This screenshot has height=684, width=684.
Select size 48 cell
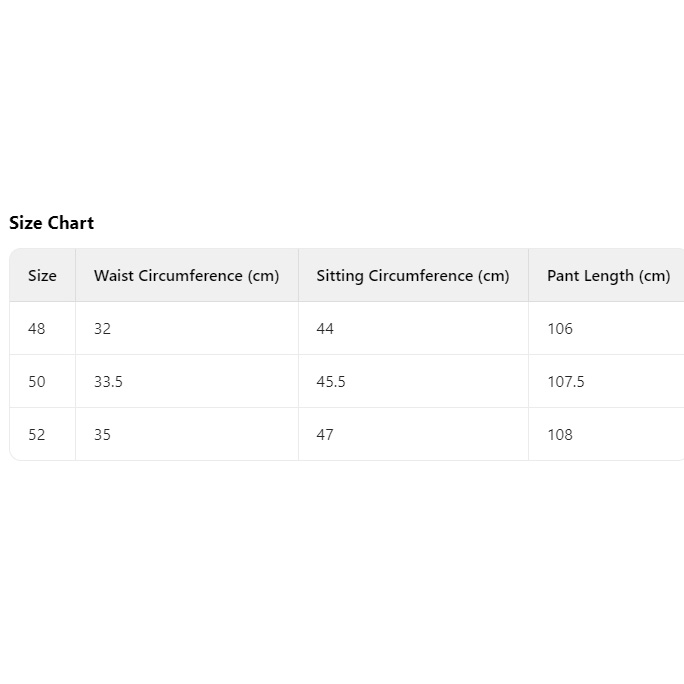(42, 328)
